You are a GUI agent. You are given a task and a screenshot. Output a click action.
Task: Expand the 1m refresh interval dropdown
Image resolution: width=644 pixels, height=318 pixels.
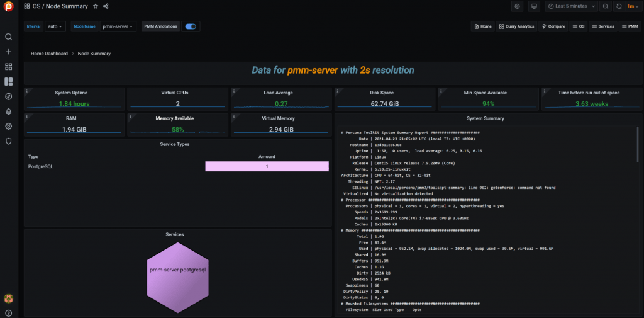(x=632, y=6)
